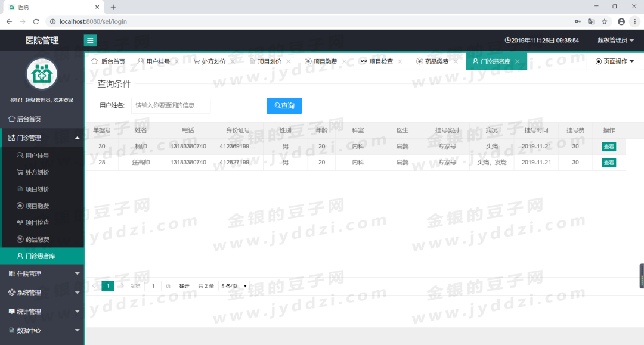
Task: Click 查看 for patient 送高帅
Action: 609,163
